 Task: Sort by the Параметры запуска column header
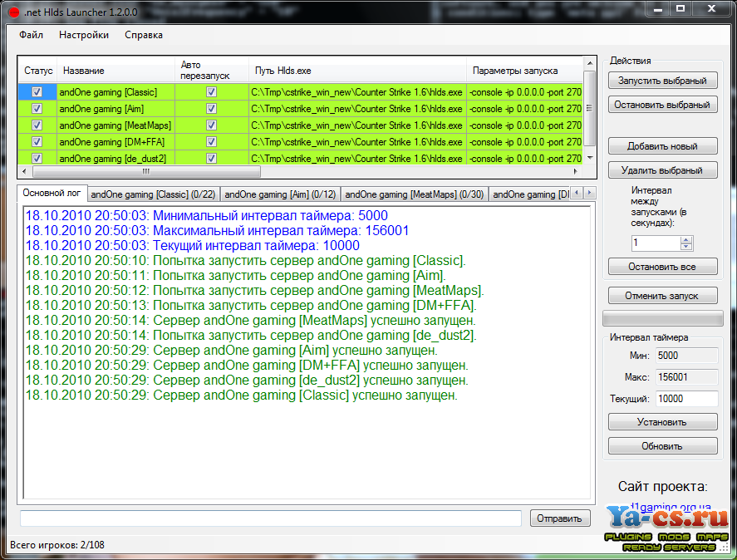[524, 71]
